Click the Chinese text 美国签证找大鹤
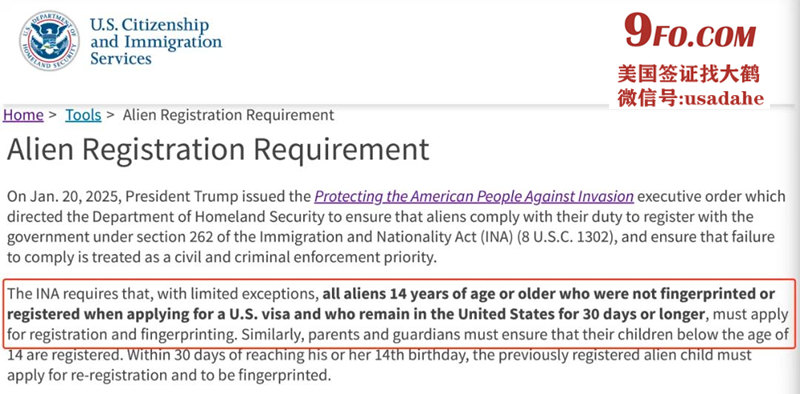The image size is (800, 394). [x=689, y=74]
